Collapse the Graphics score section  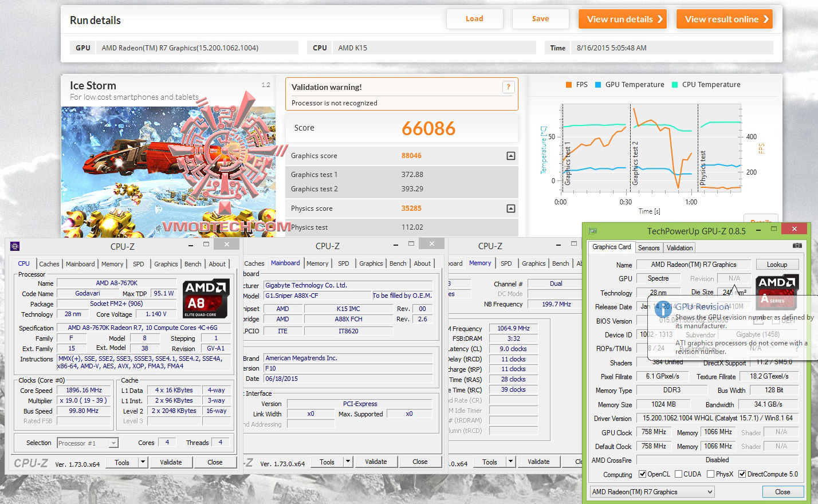[x=511, y=156]
